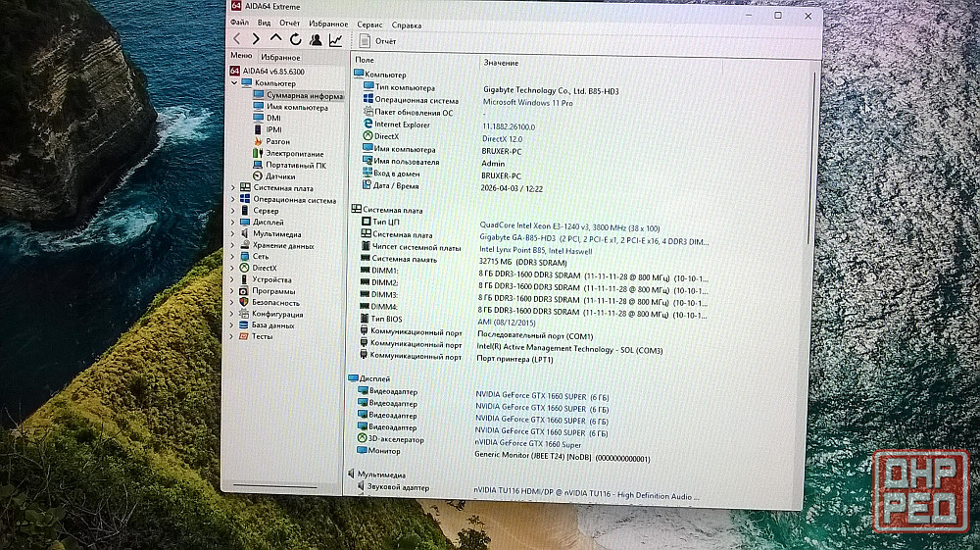Click the Back navigation arrow in toolbar
This screenshot has height=550, width=980.
point(236,39)
